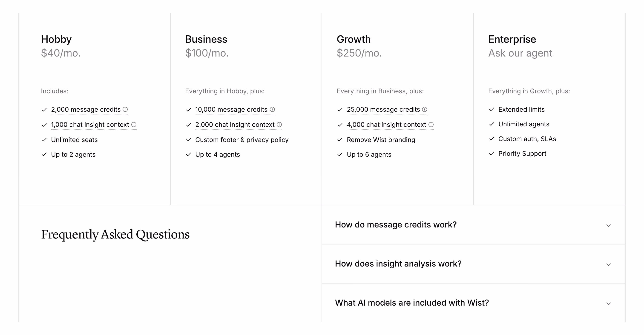Click info icon beside 10,000 message credits
The width and height of the screenshot is (644, 335).
pos(272,109)
